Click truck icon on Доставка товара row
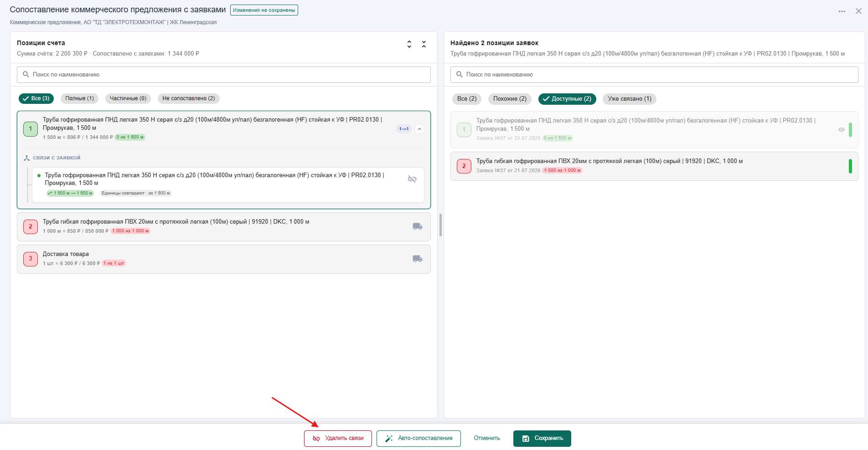 pyautogui.click(x=417, y=259)
